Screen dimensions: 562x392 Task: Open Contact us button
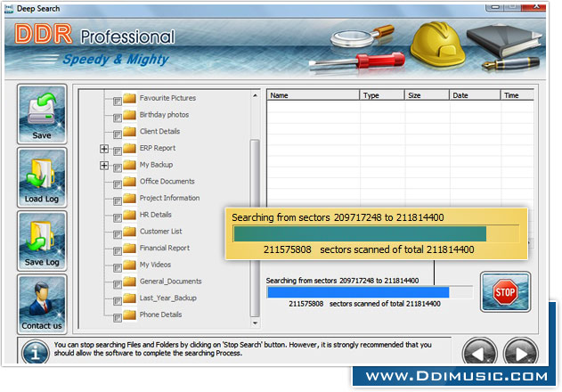point(42,304)
